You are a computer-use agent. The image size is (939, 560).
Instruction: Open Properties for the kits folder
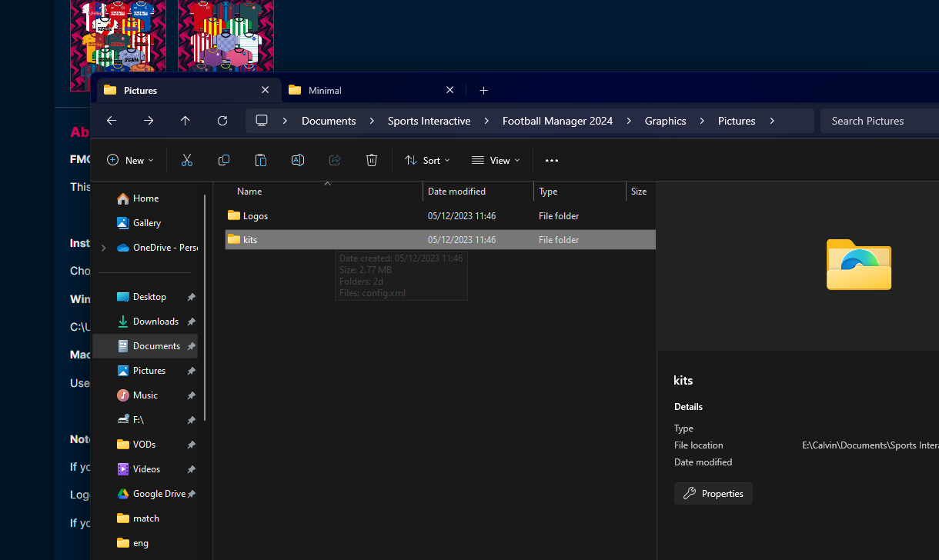713,494
